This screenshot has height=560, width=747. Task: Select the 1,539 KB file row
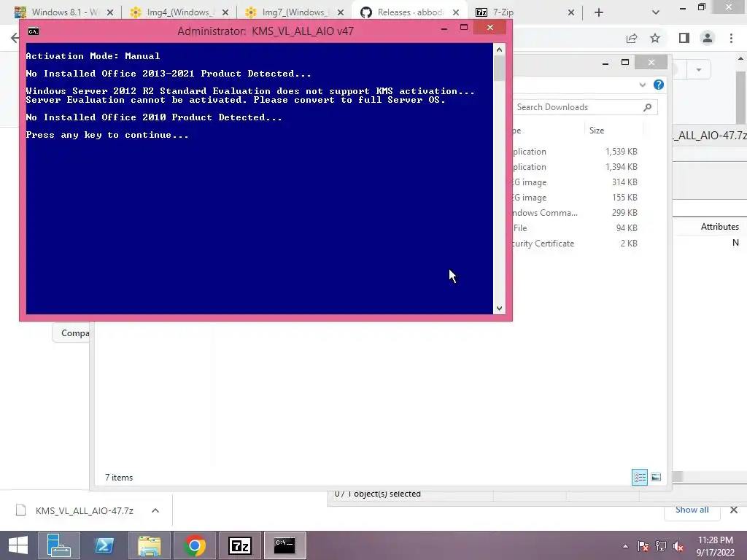[x=576, y=152]
